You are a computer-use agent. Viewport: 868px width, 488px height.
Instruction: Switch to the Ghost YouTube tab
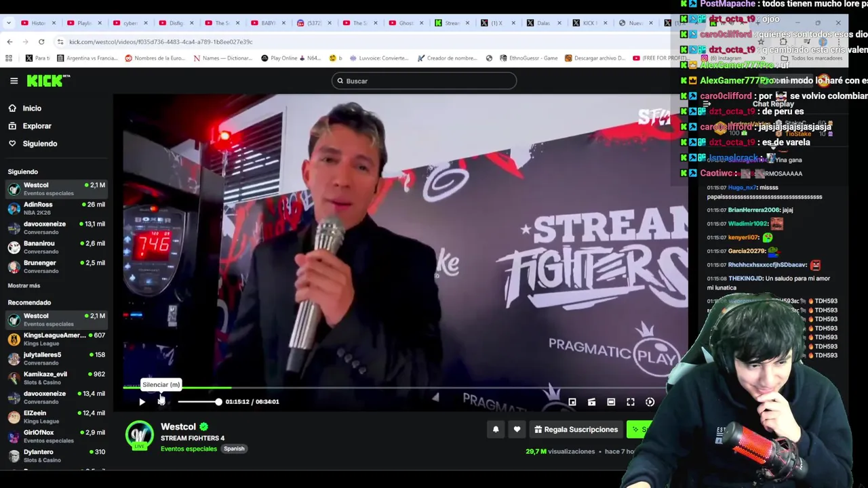click(x=405, y=23)
